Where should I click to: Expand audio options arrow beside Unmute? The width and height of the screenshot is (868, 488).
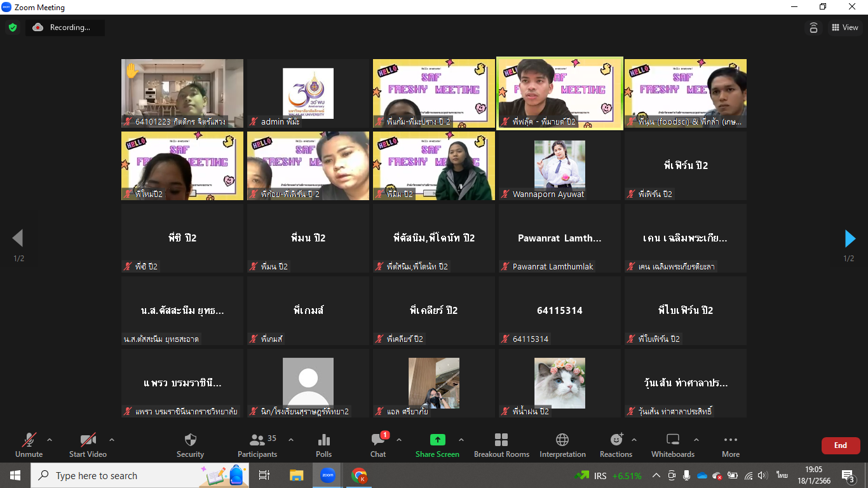[x=50, y=440]
